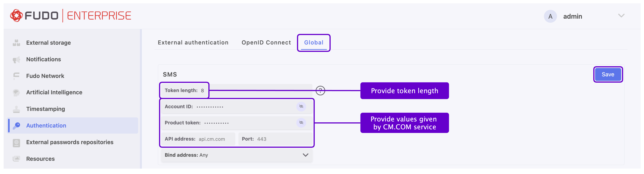Expand the Bind address dropdown
The image size is (644, 174).
tap(305, 155)
